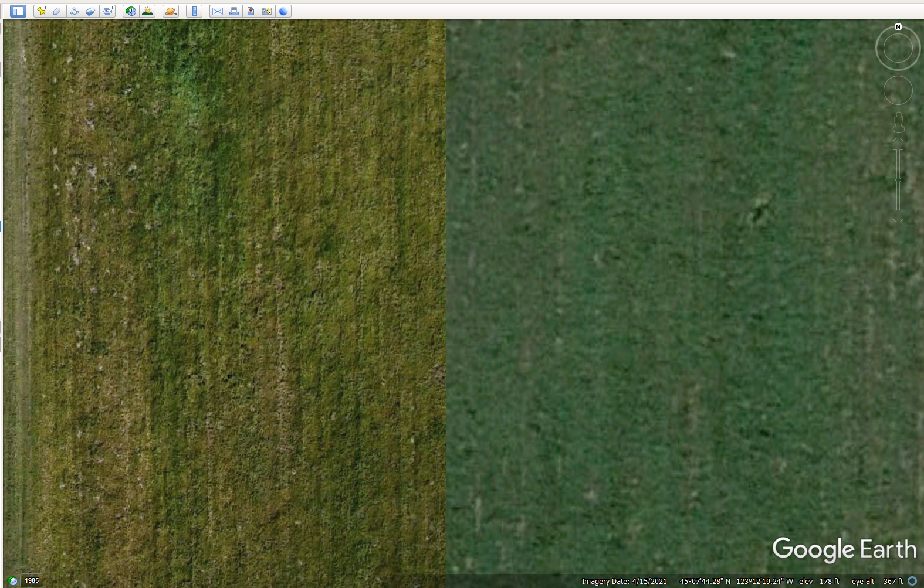Viewport: 924px width, 588px height.
Task: Launch Google Earth on the web
Action: point(283,11)
